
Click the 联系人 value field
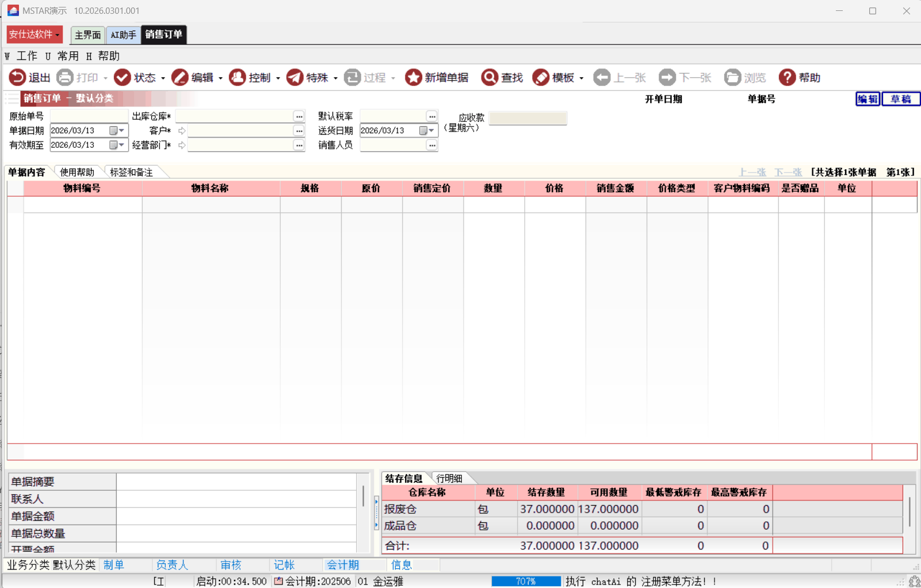point(236,499)
